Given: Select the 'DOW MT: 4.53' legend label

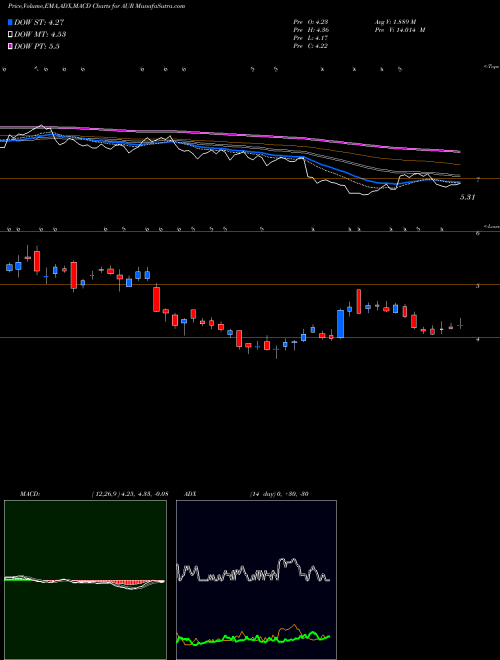Looking at the screenshot, I should 40,34.
